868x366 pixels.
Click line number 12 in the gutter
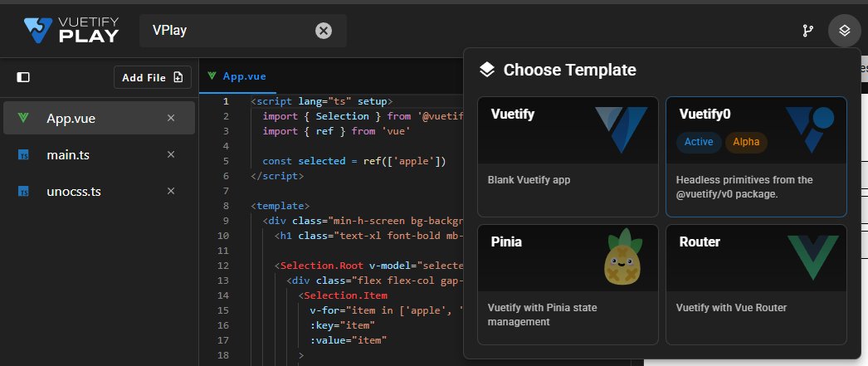223,266
